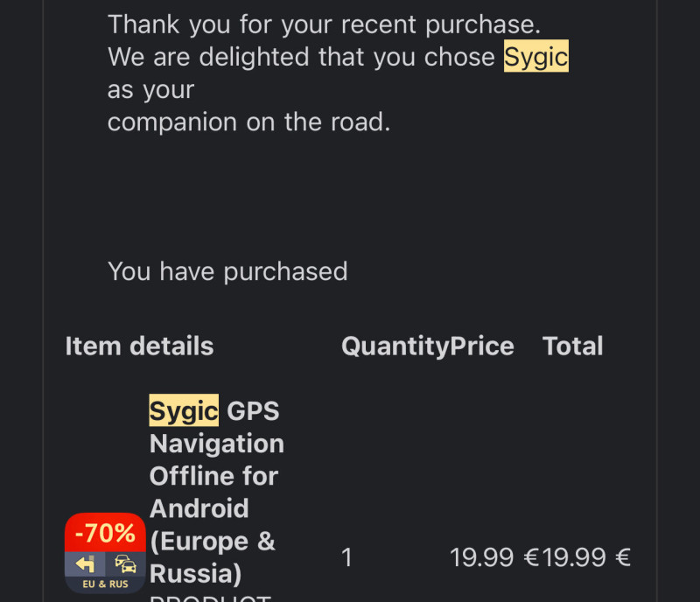This screenshot has width=700, height=602.
Task: Click the -70% discount badge on product image
Action: [x=105, y=533]
